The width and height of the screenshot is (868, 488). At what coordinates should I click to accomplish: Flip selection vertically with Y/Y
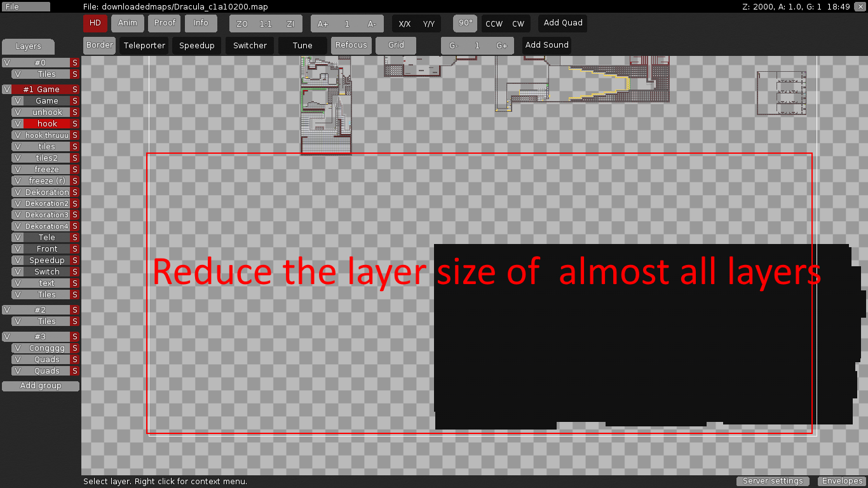click(x=429, y=24)
